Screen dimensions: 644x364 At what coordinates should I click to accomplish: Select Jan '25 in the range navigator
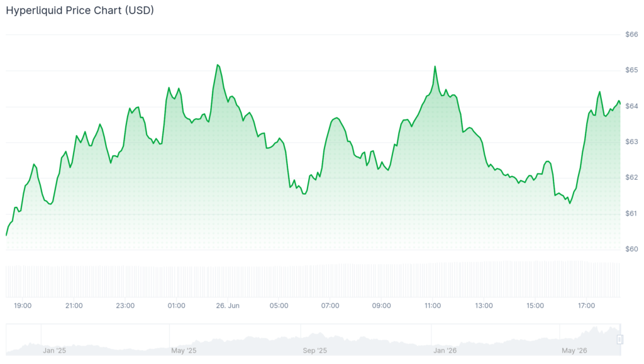click(x=54, y=350)
